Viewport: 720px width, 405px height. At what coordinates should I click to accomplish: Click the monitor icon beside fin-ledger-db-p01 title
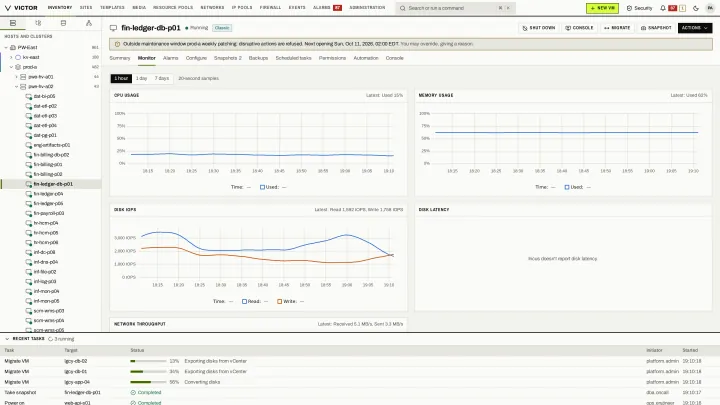tap(113, 28)
